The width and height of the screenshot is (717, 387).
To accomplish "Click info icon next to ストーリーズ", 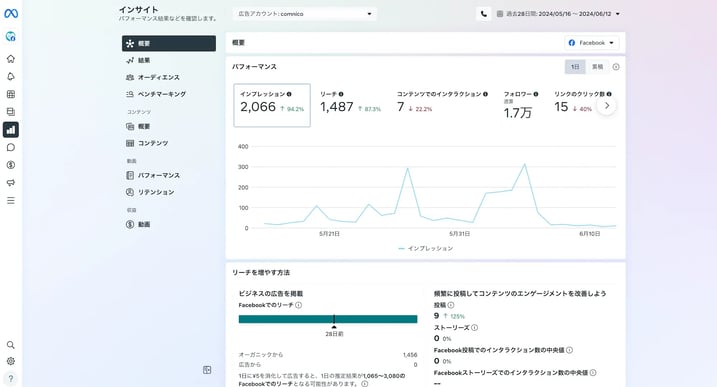I will point(475,328).
